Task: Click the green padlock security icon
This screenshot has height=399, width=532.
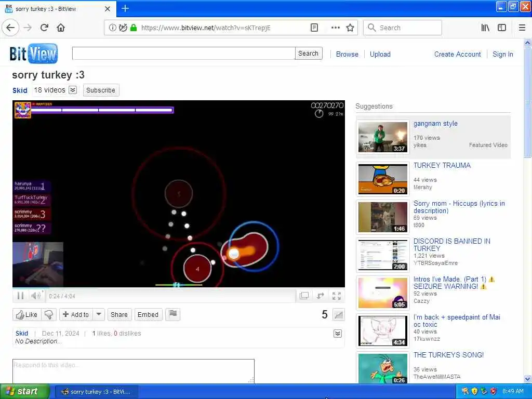Action: tap(134, 28)
